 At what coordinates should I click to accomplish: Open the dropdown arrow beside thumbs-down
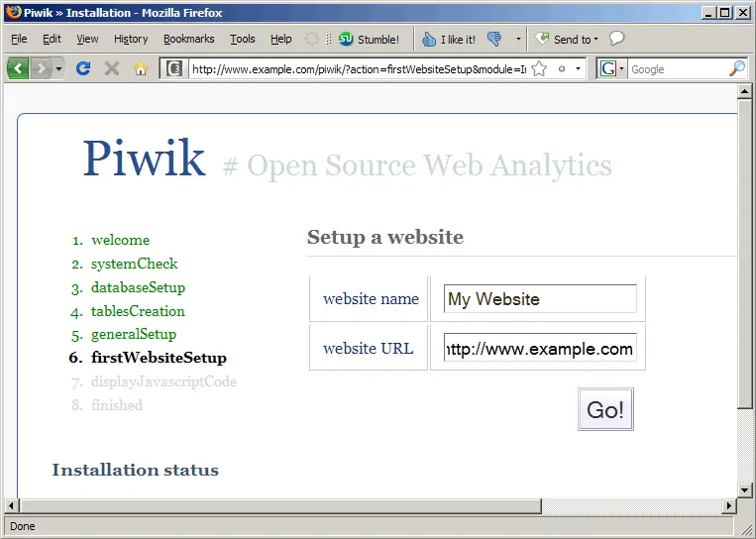pyautogui.click(x=518, y=39)
